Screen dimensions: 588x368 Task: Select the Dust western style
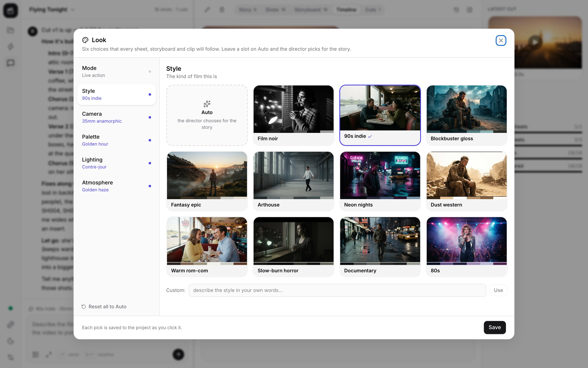pos(467,181)
